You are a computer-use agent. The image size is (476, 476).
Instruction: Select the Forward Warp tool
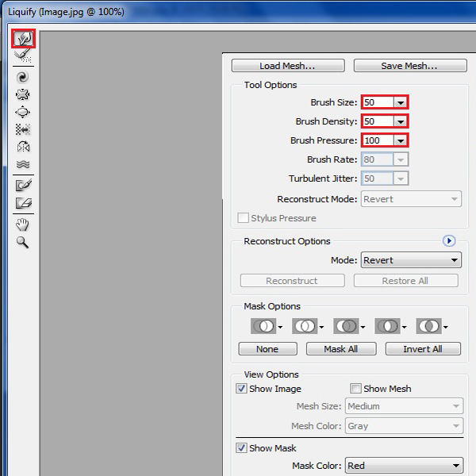(x=23, y=39)
